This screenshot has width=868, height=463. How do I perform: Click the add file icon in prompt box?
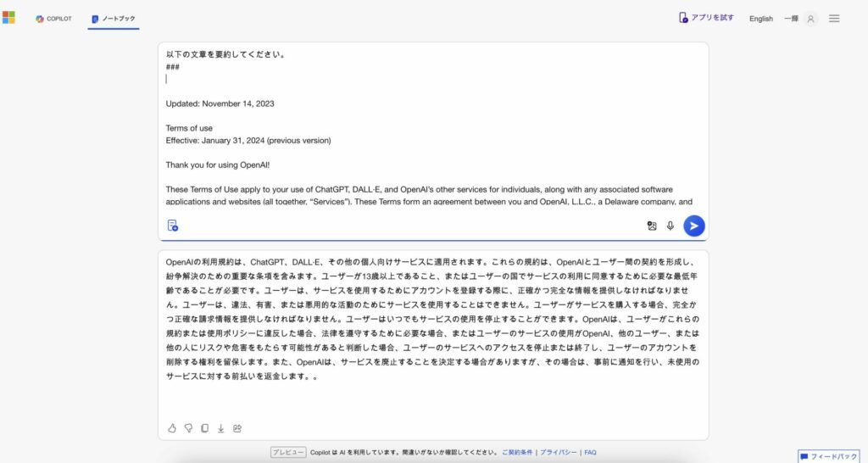point(173,226)
